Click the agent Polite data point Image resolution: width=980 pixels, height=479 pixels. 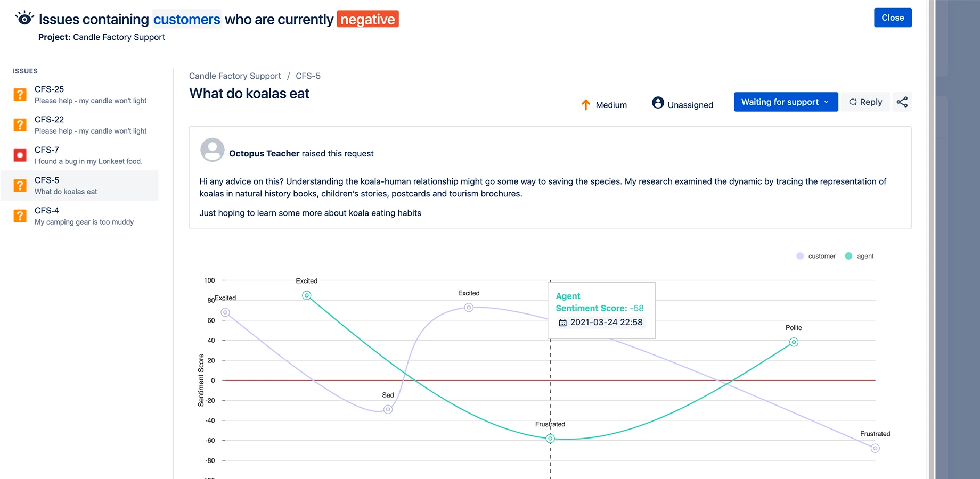pyautogui.click(x=794, y=342)
